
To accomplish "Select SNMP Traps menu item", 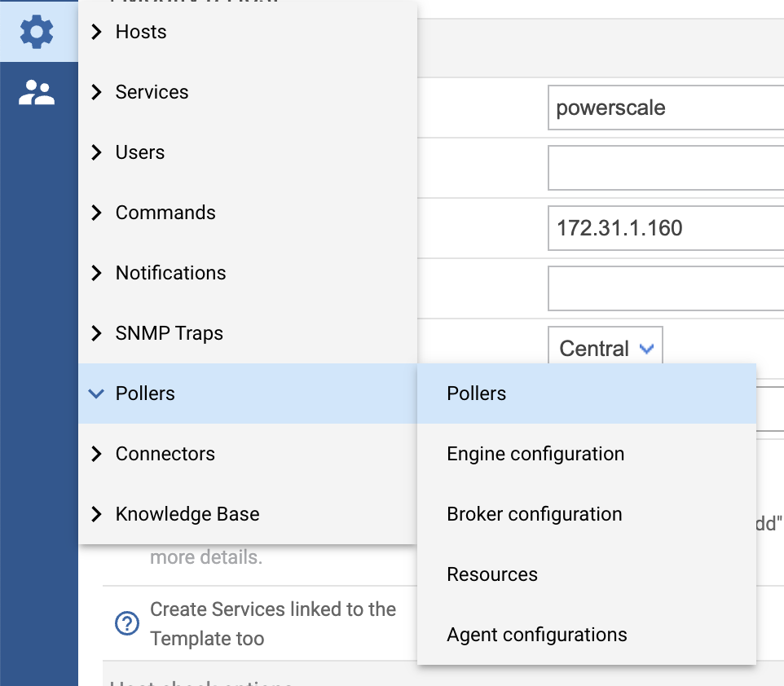I will click(x=169, y=333).
